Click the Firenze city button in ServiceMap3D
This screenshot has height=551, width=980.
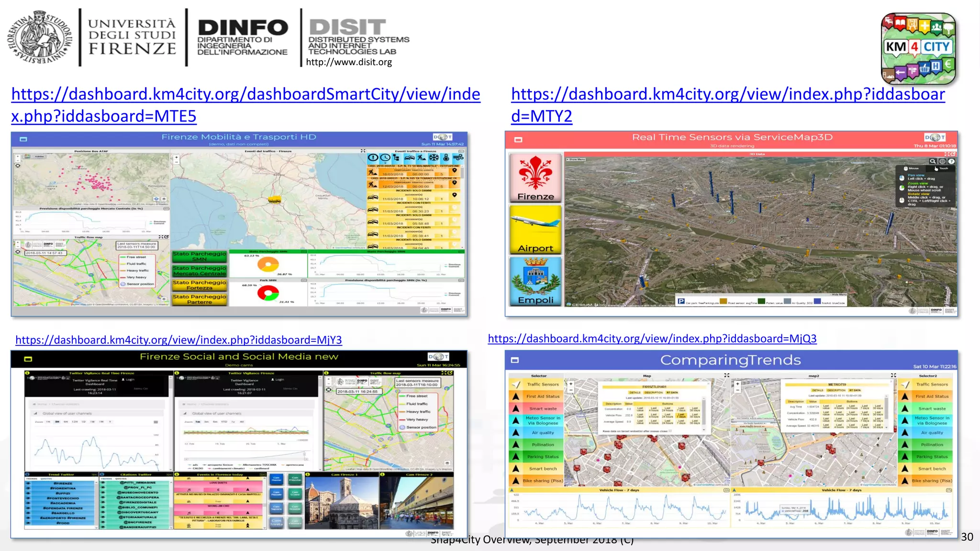pyautogui.click(x=535, y=178)
